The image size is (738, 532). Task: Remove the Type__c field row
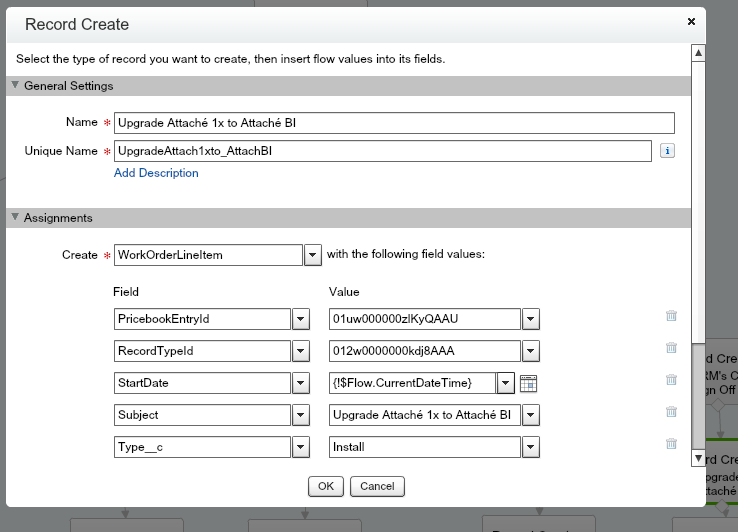pos(671,444)
